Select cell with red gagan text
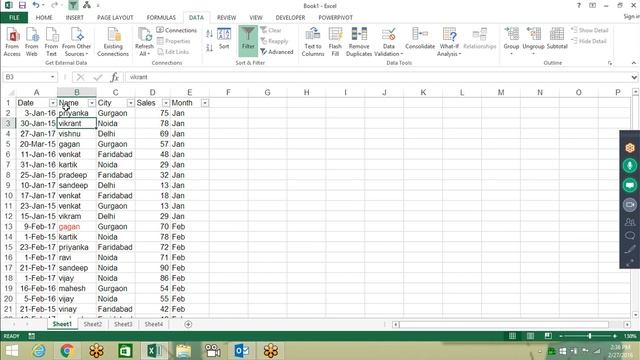 (x=77, y=227)
